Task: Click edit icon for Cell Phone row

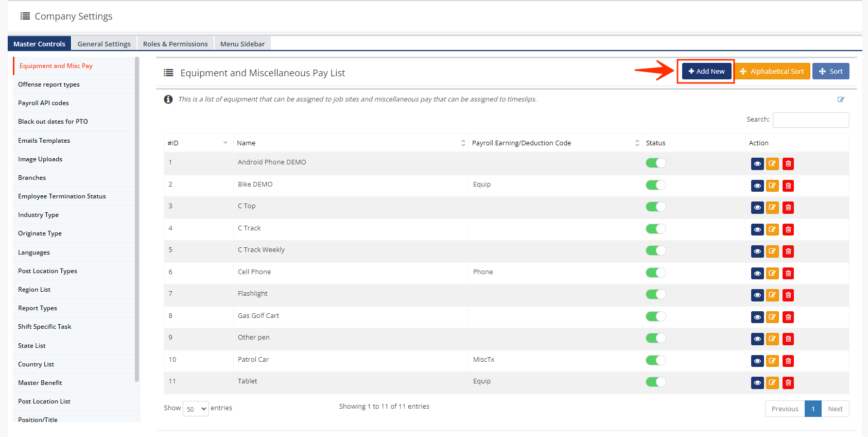Action: [x=772, y=273]
